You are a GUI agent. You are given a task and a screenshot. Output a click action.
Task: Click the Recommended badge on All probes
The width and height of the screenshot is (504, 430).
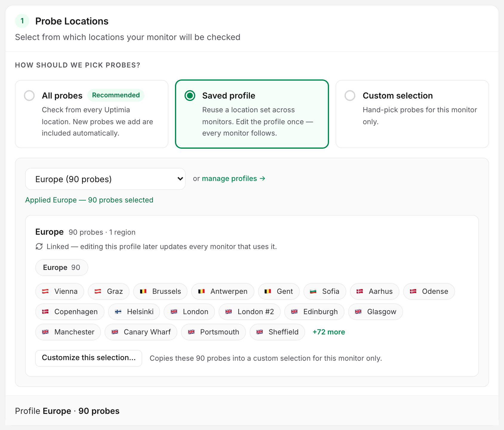click(116, 95)
